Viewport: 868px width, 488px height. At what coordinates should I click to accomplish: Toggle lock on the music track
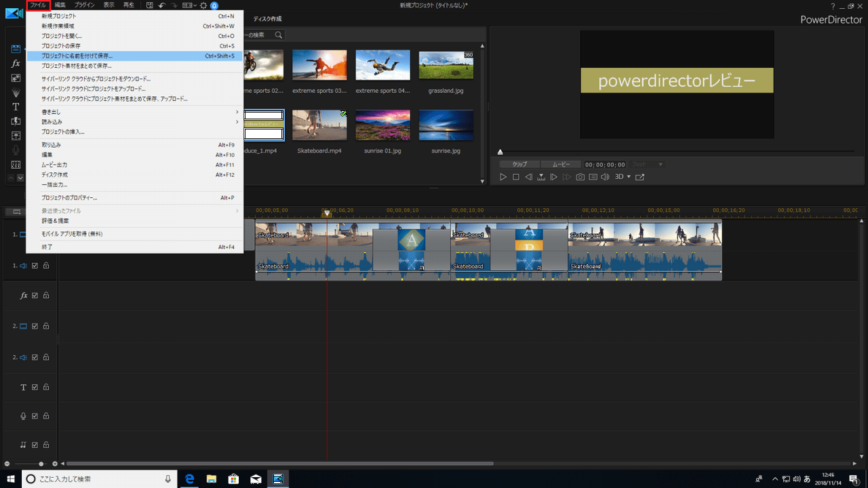point(46,445)
